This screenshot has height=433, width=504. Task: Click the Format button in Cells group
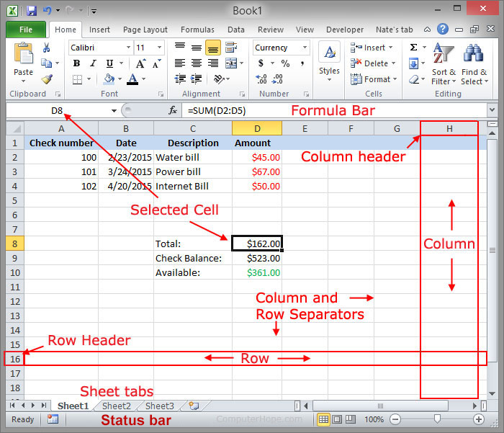tap(372, 79)
